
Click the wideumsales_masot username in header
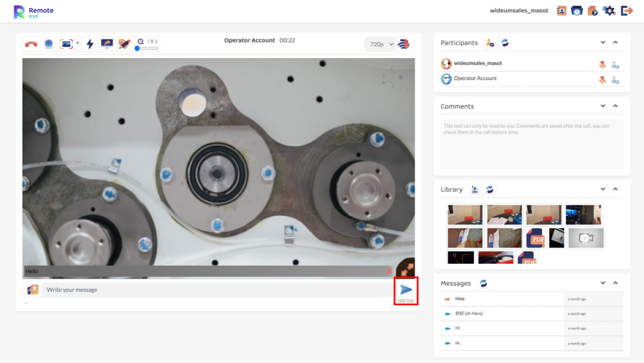518,11
